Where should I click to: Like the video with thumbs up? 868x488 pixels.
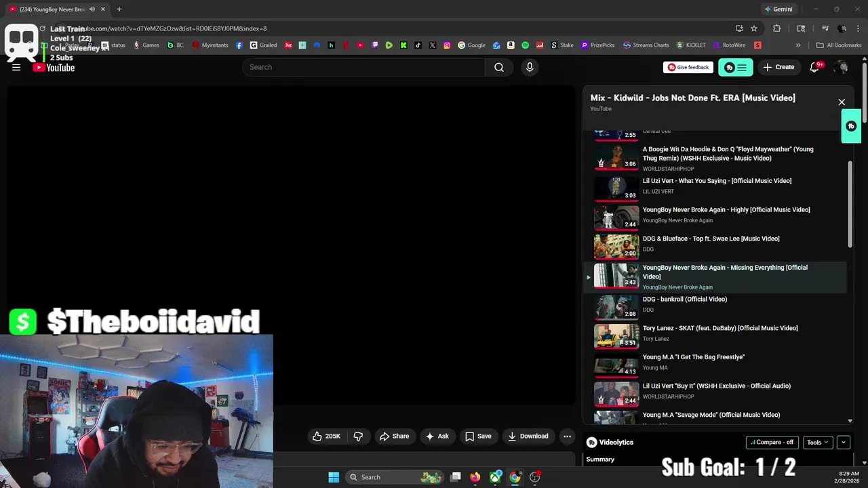pos(326,436)
